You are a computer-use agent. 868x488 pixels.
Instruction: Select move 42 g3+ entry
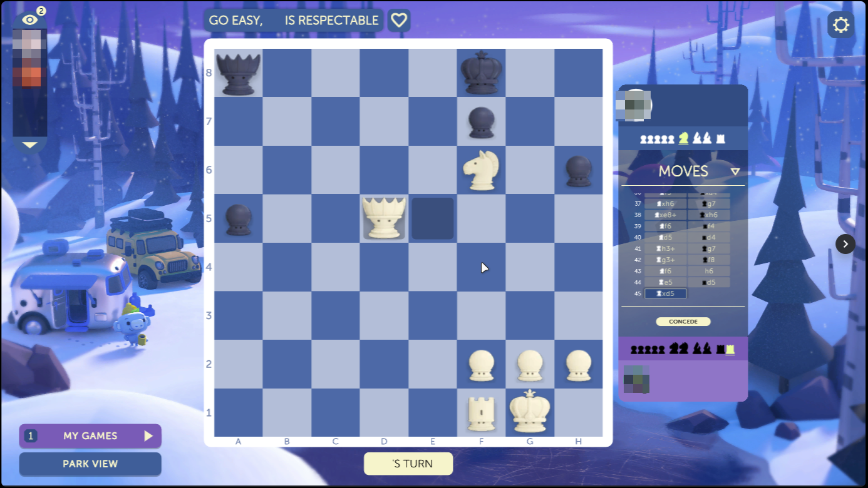point(666,260)
